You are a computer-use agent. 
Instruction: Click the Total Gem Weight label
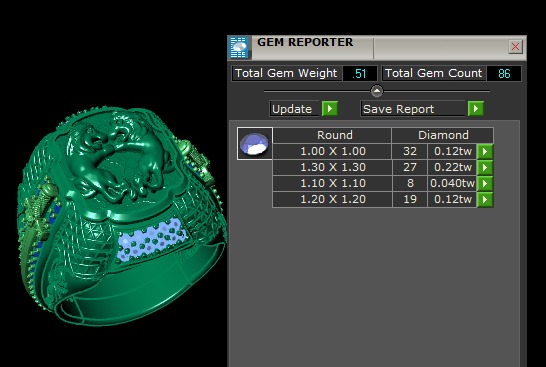tap(286, 73)
